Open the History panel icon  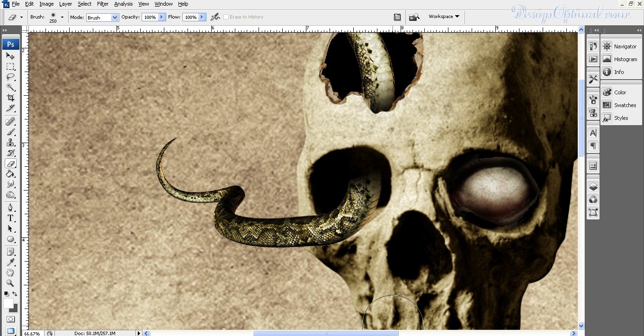pyautogui.click(x=593, y=46)
